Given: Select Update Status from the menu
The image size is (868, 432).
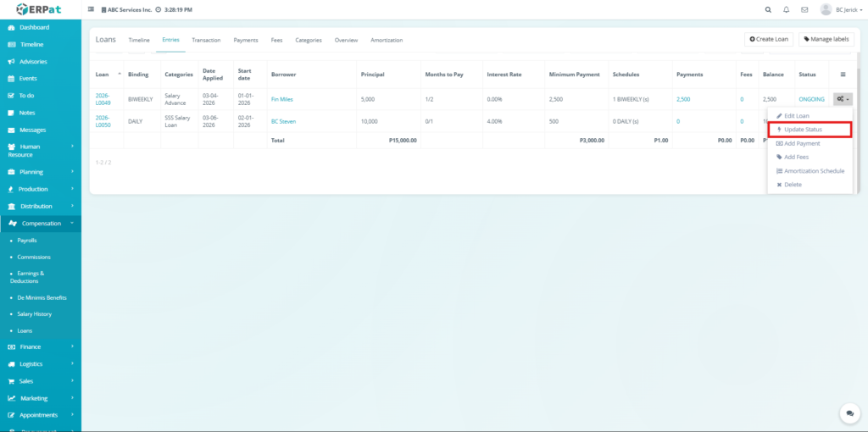Looking at the screenshot, I should point(802,130).
